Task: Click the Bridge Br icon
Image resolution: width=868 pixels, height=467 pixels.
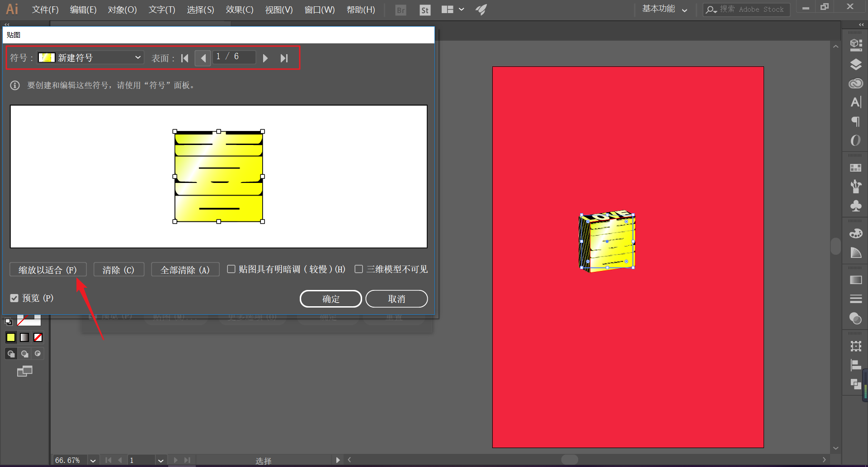Action: coord(401,10)
